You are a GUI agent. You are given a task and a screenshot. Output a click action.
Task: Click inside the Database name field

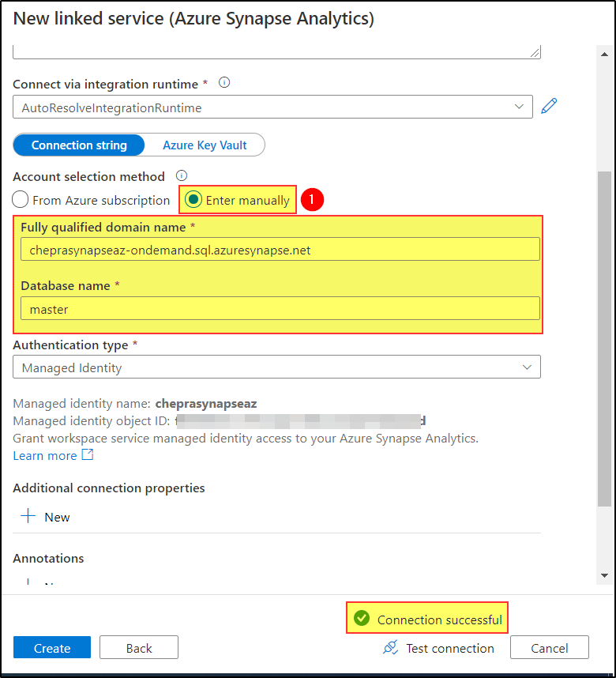pyautogui.click(x=275, y=308)
